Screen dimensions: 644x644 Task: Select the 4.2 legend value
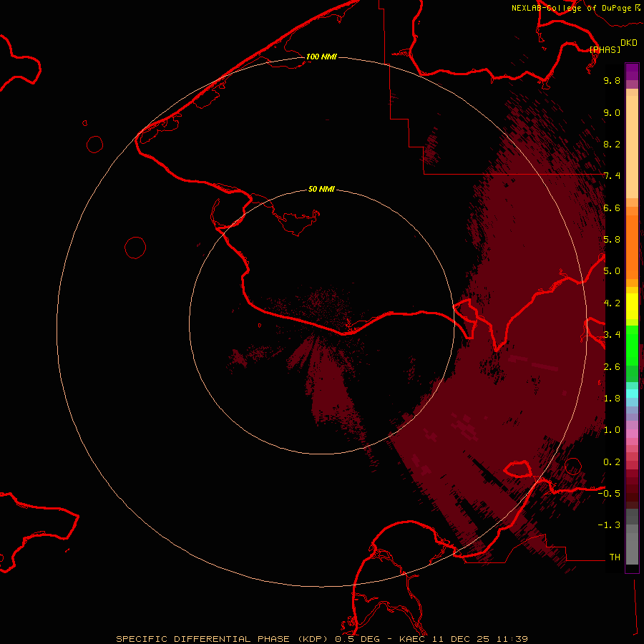pyautogui.click(x=612, y=303)
